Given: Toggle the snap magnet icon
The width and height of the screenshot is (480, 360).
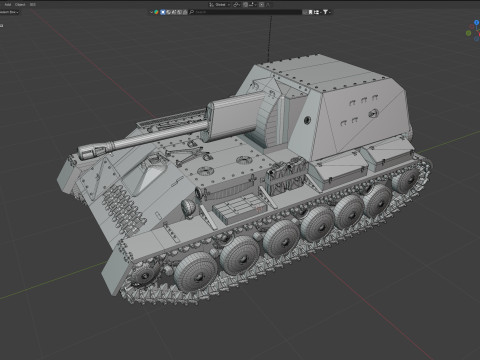Looking at the screenshot, I should [245, 5].
